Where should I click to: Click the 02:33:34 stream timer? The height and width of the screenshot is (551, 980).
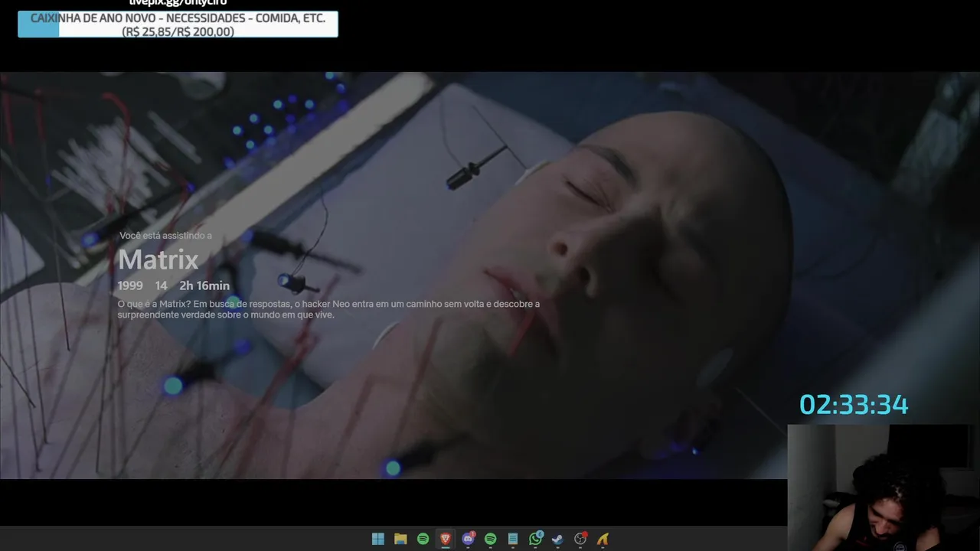click(x=854, y=405)
